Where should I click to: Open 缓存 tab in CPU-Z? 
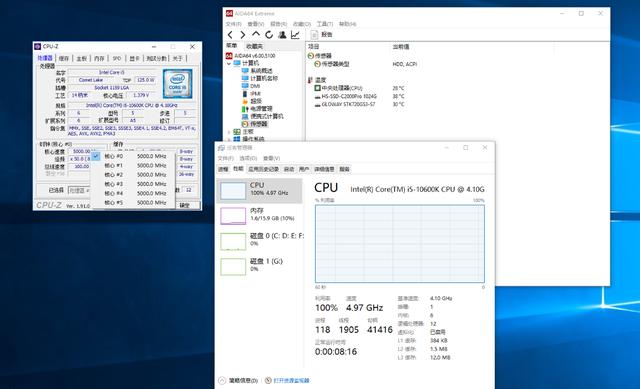point(64,58)
